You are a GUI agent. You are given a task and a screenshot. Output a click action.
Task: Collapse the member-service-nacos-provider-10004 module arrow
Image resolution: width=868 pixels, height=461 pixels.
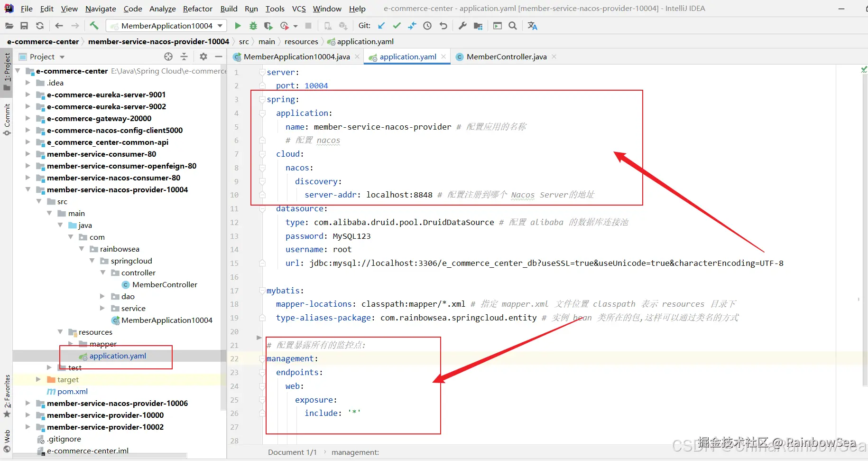[x=28, y=189]
